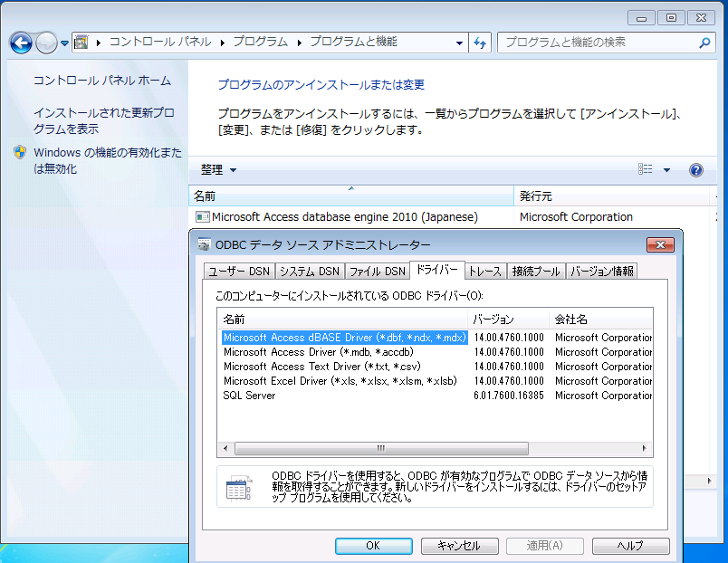The width and height of the screenshot is (728, 563).
Task: Click the Access database engine program icon
Action: point(203,216)
